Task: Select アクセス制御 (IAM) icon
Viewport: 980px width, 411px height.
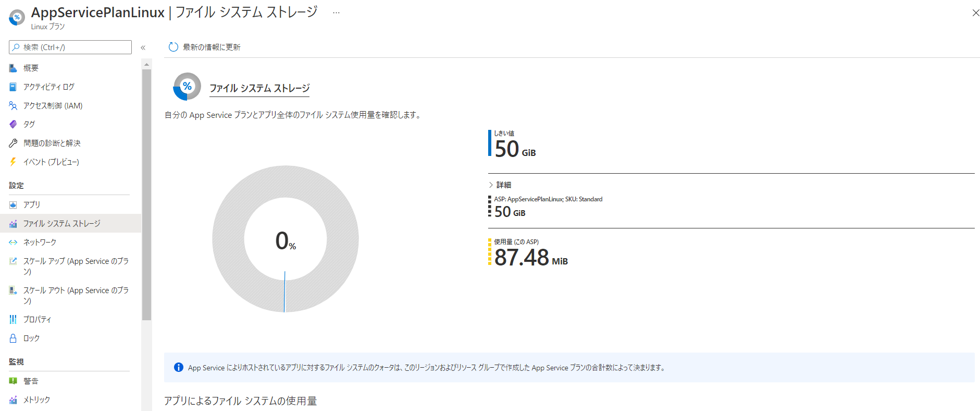Action: coord(13,105)
